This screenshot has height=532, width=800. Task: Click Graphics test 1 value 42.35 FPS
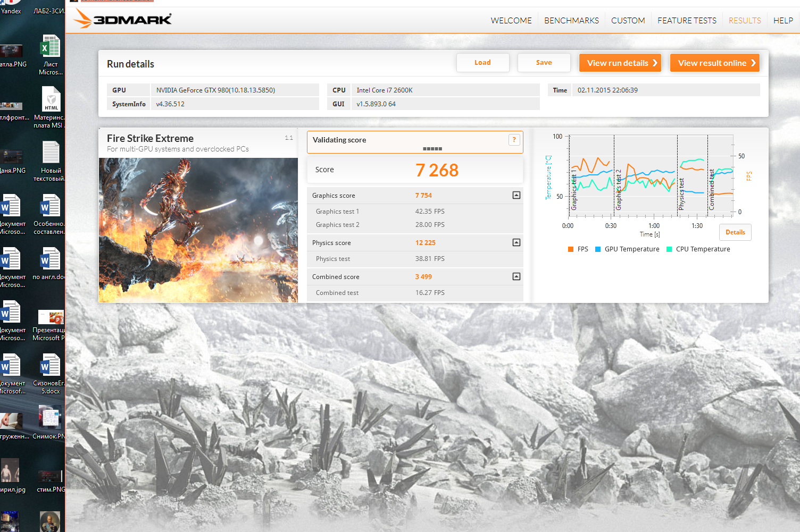tap(430, 212)
